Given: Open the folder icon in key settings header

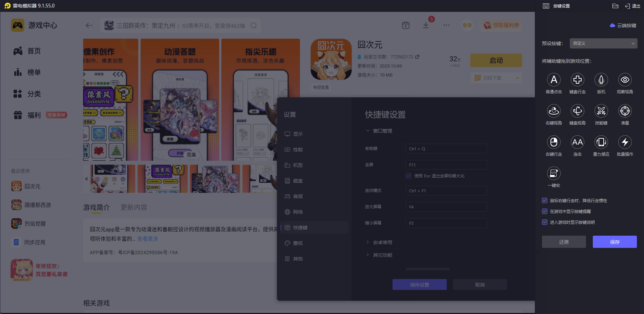Looking at the screenshot, I should point(616,6).
